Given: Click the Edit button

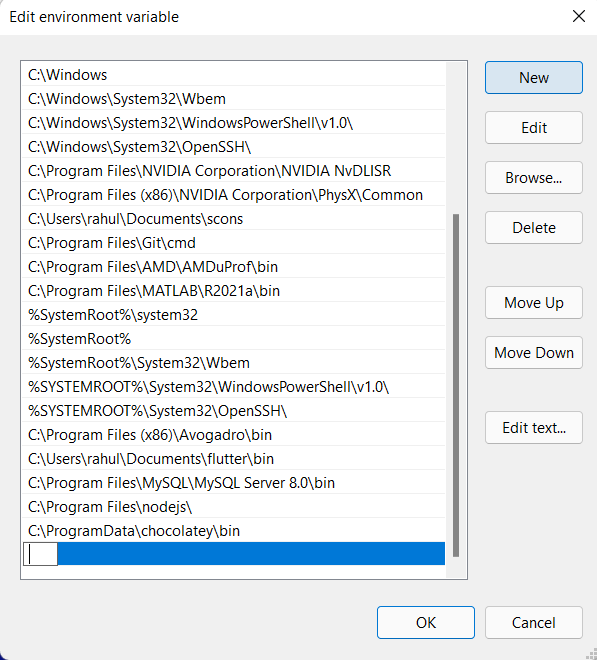Looking at the screenshot, I should coord(533,128).
